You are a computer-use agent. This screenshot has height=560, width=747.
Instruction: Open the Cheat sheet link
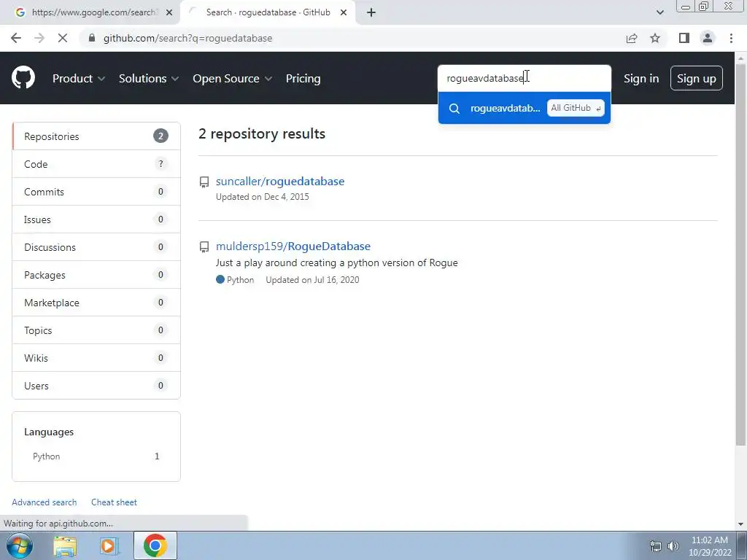(x=114, y=502)
